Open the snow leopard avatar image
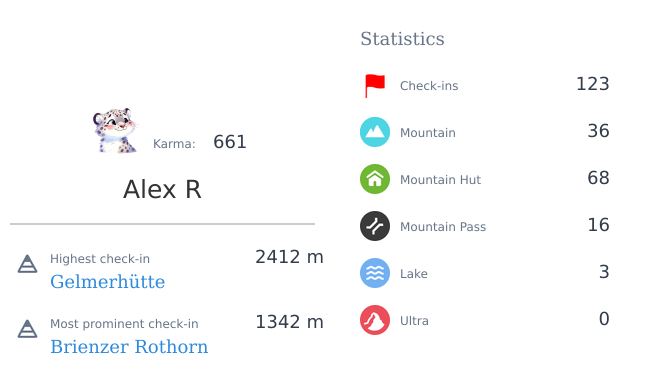 115,131
